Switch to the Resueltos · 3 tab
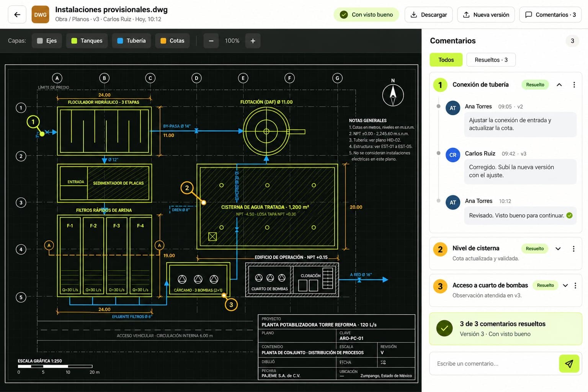The height and width of the screenshot is (392, 588). [491, 60]
